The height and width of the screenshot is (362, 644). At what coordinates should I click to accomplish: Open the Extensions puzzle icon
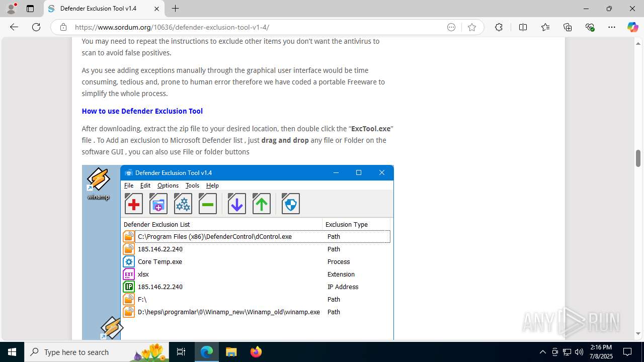coord(499,27)
